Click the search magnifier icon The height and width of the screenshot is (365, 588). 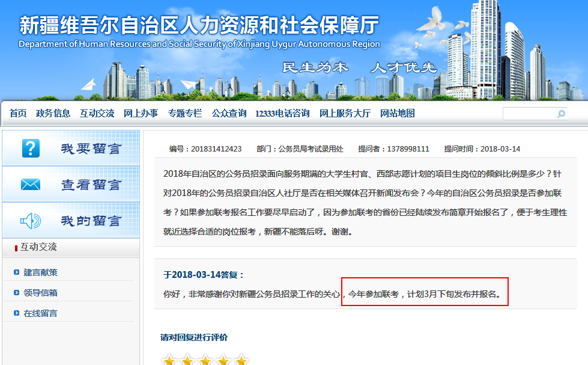pos(561,114)
